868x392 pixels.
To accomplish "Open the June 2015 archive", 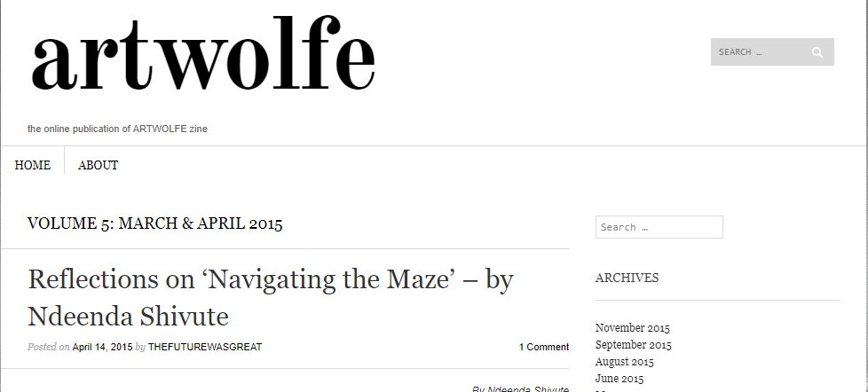I will coord(619,379).
